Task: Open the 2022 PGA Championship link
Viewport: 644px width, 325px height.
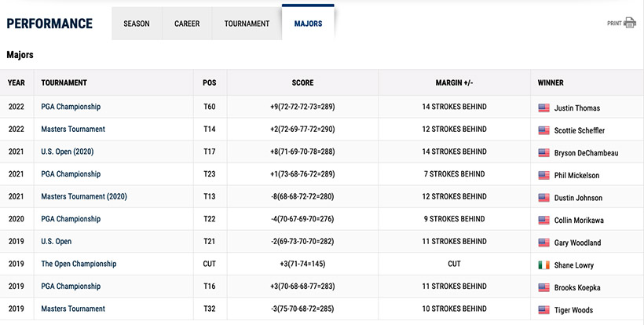Action: tap(71, 107)
